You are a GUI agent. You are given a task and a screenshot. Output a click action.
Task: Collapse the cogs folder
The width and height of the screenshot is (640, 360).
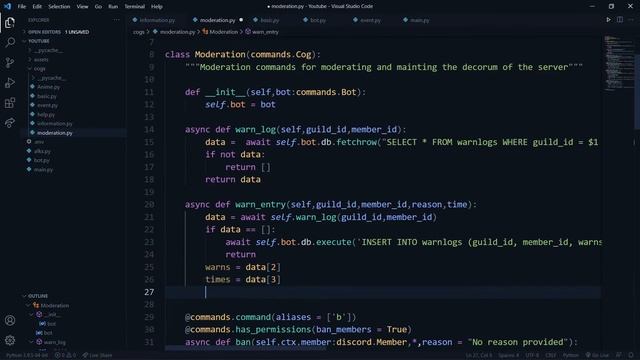coord(37,69)
